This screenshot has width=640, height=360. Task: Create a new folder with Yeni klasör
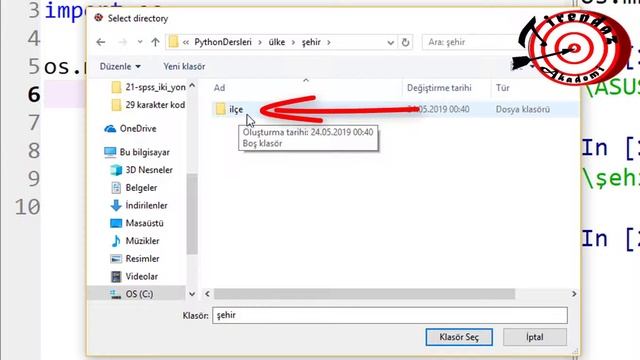point(184,66)
